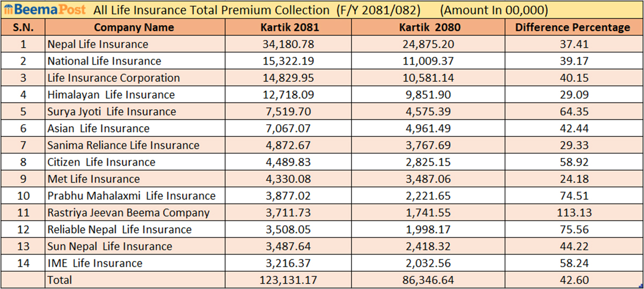Select Met Life Insurance cell
644x289 pixels.
pos(93,179)
